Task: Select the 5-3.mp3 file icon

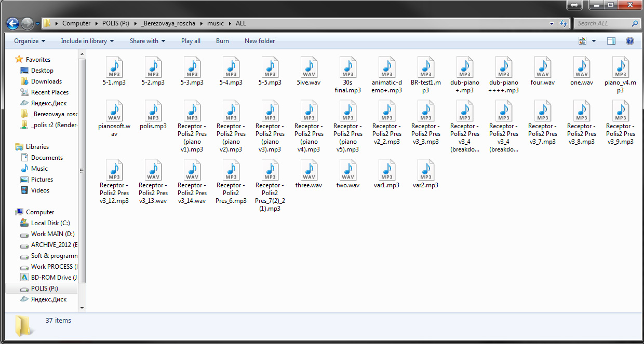Action: [x=192, y=67]
